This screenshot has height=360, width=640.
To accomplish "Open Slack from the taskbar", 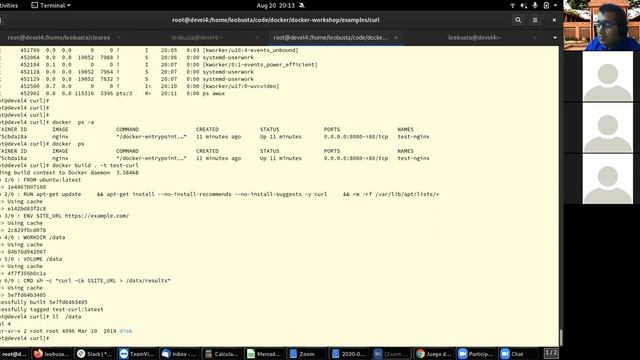I will (x=95, y=354).
